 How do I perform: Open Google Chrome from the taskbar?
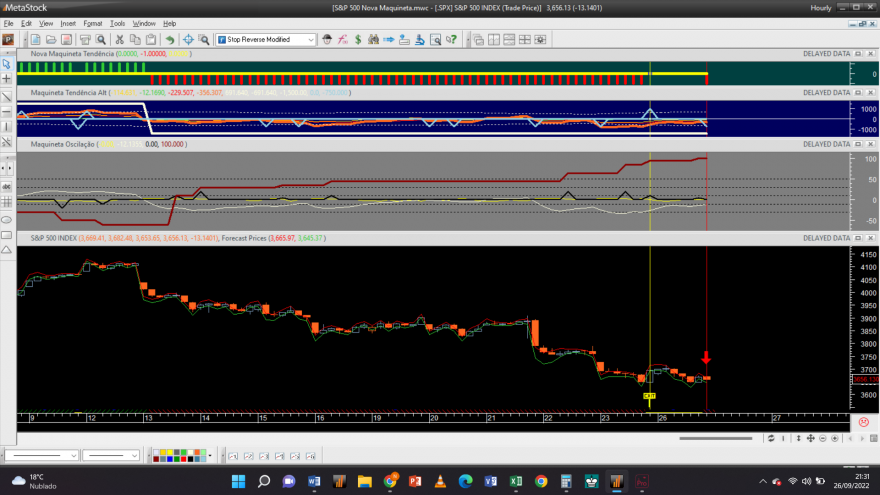point(541,482)
